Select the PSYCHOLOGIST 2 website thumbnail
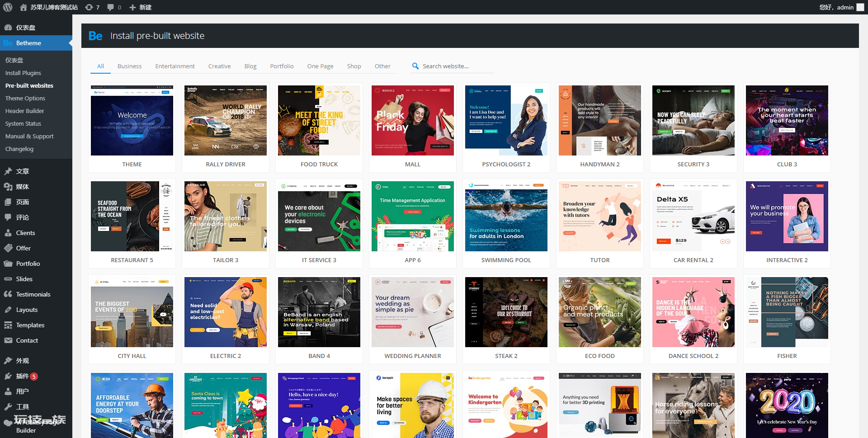Image resolution: width=868 pixels, height=438 pixels. pos(506,120)
